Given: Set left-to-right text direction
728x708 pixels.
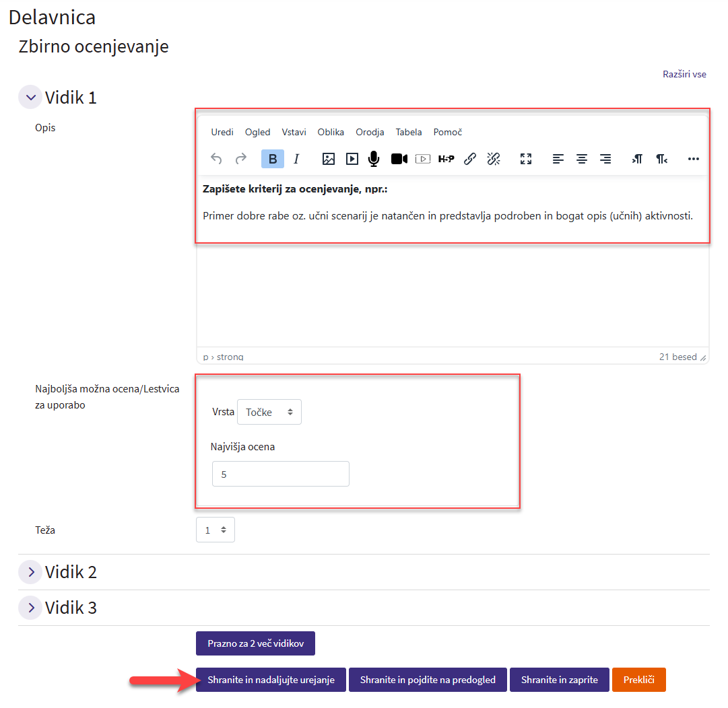Looking at the screenshot, I should (x=638, y=159).
